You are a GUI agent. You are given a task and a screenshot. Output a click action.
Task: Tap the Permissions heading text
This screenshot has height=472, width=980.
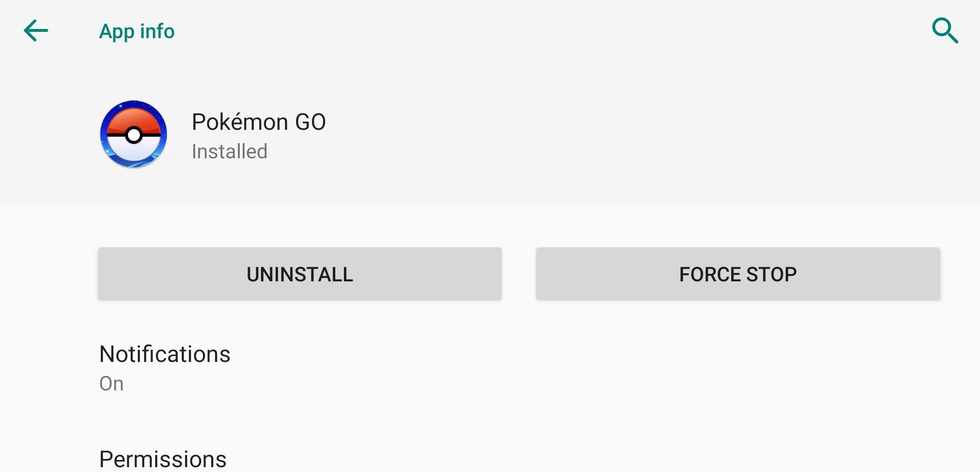point(163,459)
